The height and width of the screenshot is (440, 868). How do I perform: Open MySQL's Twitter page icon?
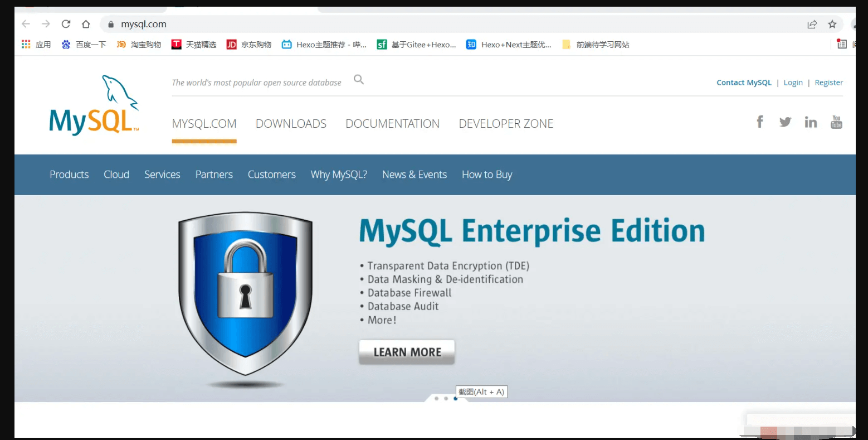coord(785,122)
